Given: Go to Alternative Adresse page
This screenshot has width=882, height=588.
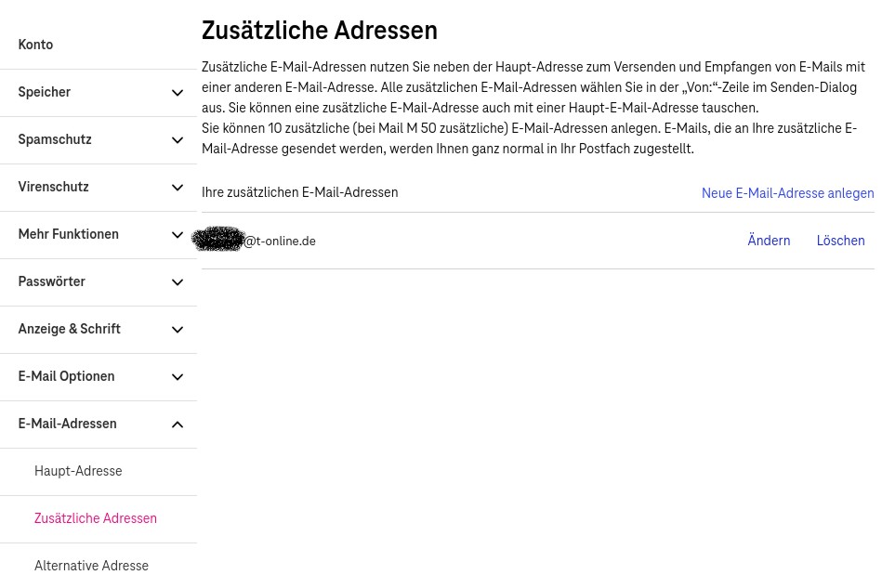Looking at the screenshot, I should pyautogui.click(x=91, y=566).
